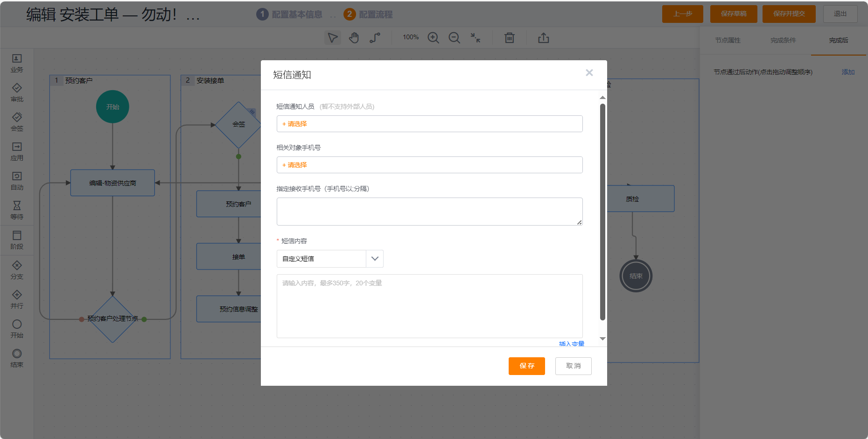Add a 等待 wait node
Image resolution: width=868 pixels, height=439 pixels.
point(17,211)
